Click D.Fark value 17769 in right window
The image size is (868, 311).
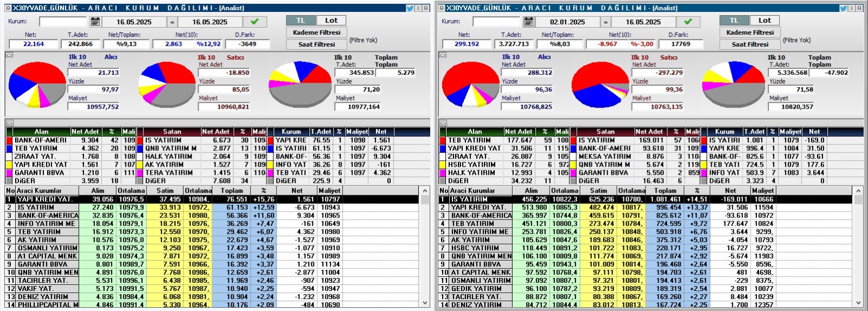pyautogui.click(x=680, y=44)
